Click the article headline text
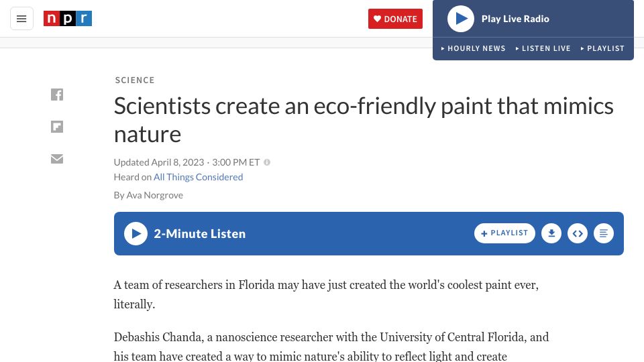This screenshot has height=362, width=644. click(x=364, y=120)
